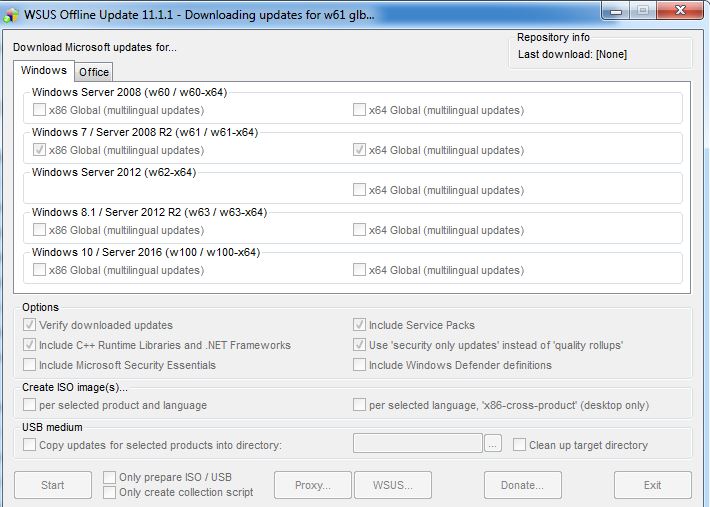Open the directory browse '...' button

tap(493, 444)
